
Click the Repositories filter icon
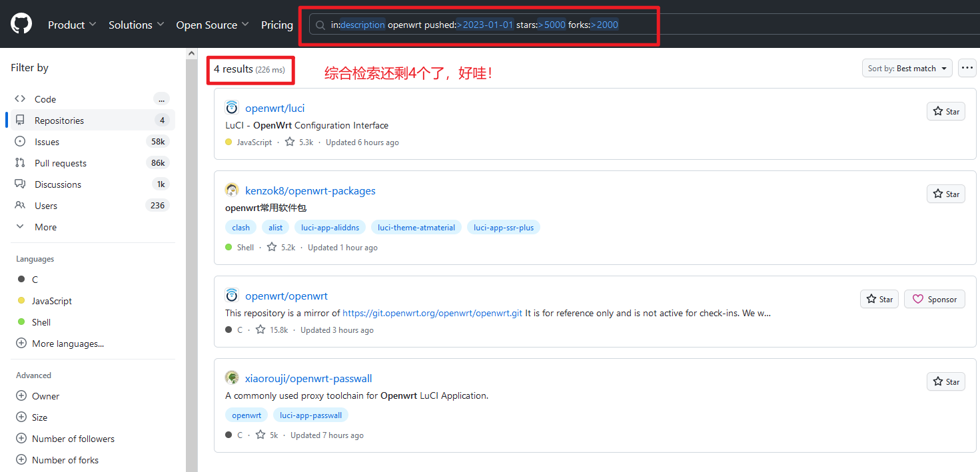tap(20, 120)
